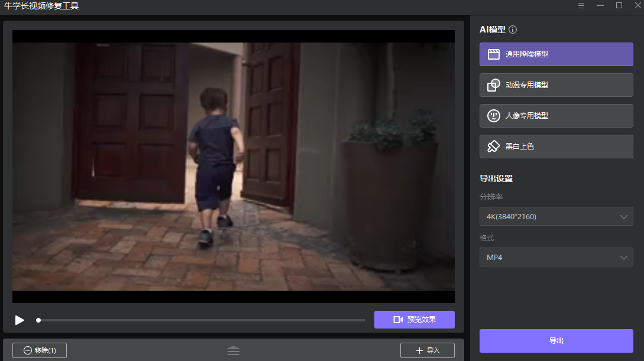This screenshot has height=361, width=644.
Task: Click the AI模型 heading text
Action: pos(493,30)
